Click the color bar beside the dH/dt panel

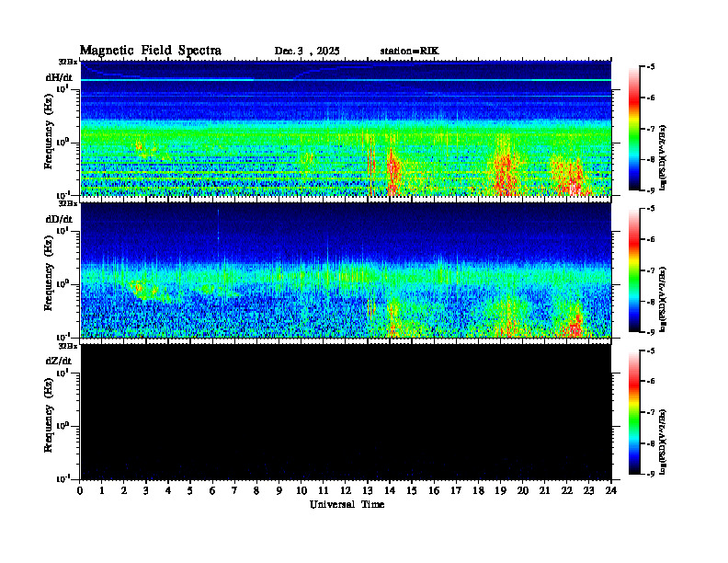(x=634, y=129)
